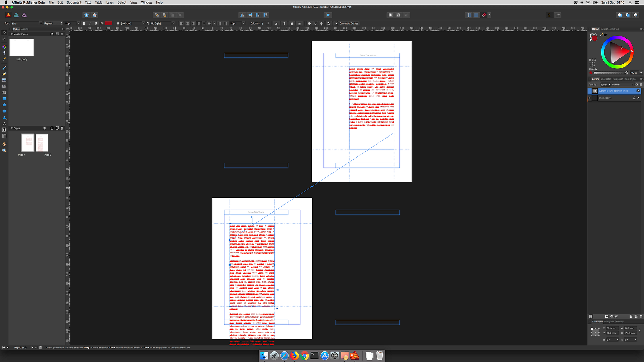Click the colour picker eyedropper icon
The image size is (644, 362).
tap(601, 35)
